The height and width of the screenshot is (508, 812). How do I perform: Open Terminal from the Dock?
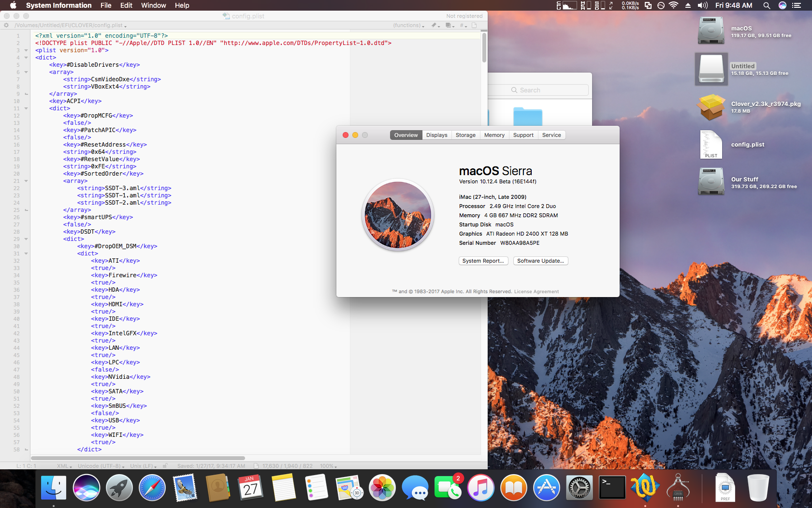click(612, 488)
